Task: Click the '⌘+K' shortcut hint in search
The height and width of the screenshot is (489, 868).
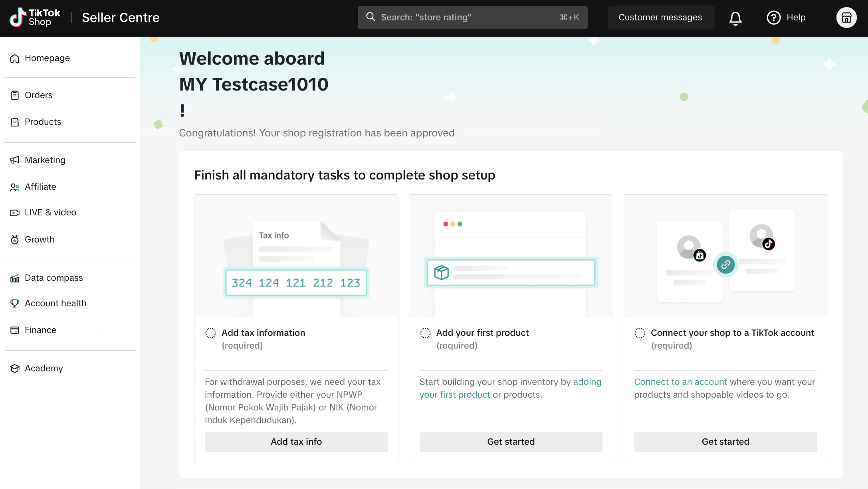Action: pos(569,18)
